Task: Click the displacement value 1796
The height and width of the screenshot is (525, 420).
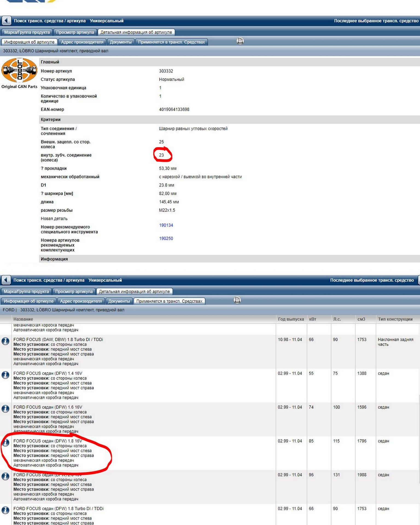Action: (362, 441)
